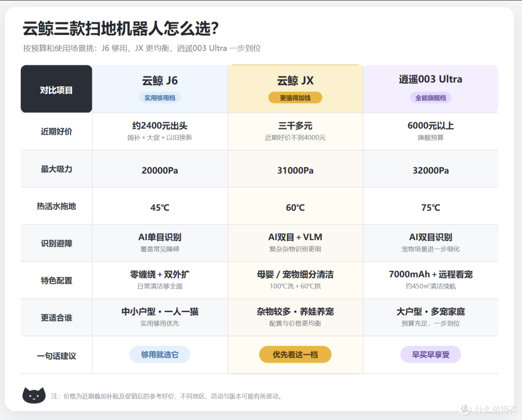The height and width of the screenshot is (420, 522).
Task: Click the subtitle starting with 按预算和使用场景挑
Action: click(142, 48)
